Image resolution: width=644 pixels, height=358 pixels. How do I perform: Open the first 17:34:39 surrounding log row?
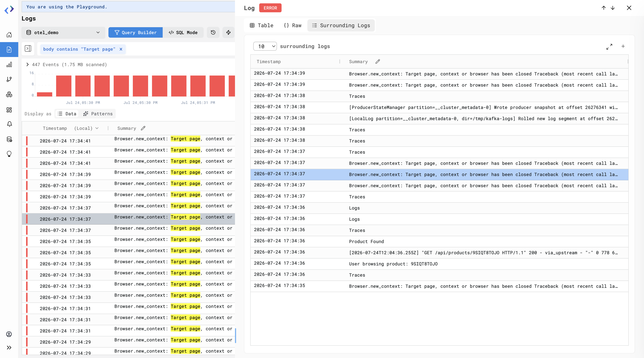(x=439, y=74)
